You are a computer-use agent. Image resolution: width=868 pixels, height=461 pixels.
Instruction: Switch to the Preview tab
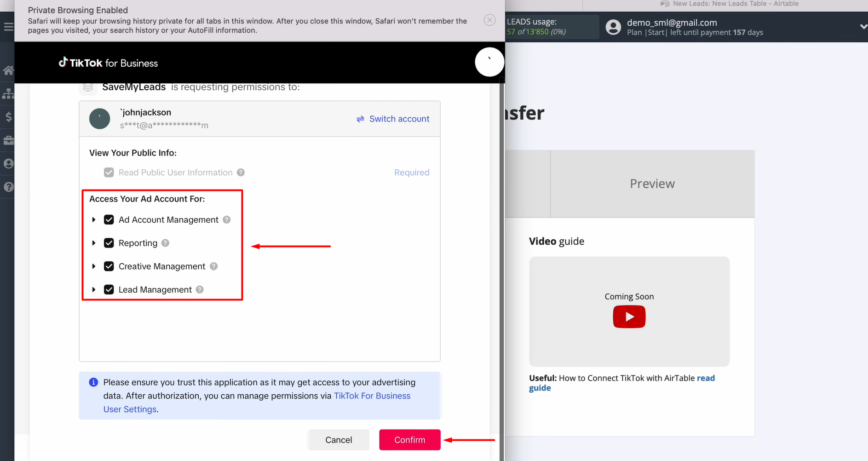point(652,184)
